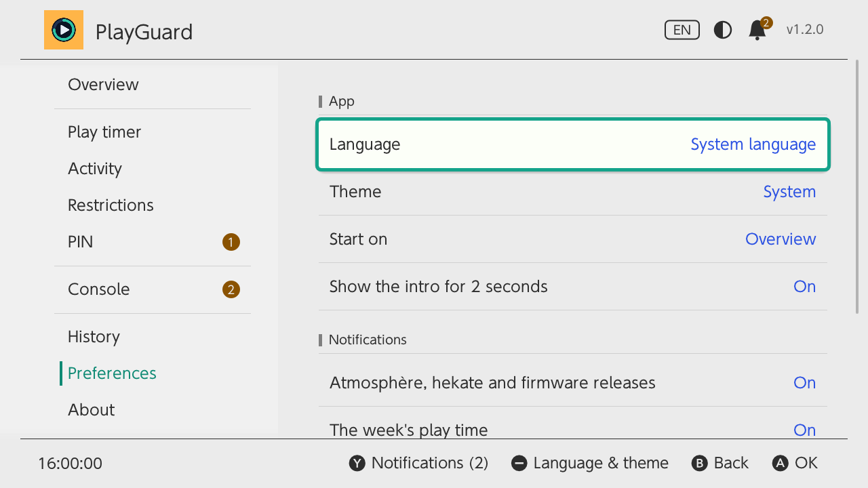Click the PlayGuard app logo icon

click(x=64, y=30)
